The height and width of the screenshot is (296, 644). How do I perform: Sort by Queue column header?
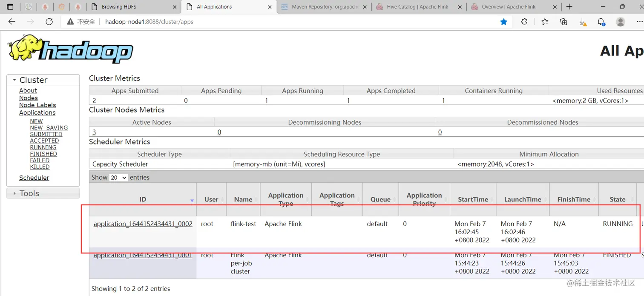pyautogui.click(x=380, y=199)
